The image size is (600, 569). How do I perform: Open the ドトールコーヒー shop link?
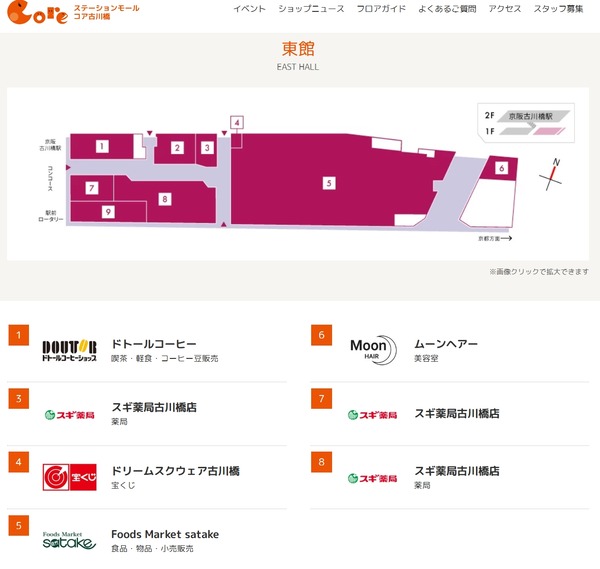click(154, 344)
